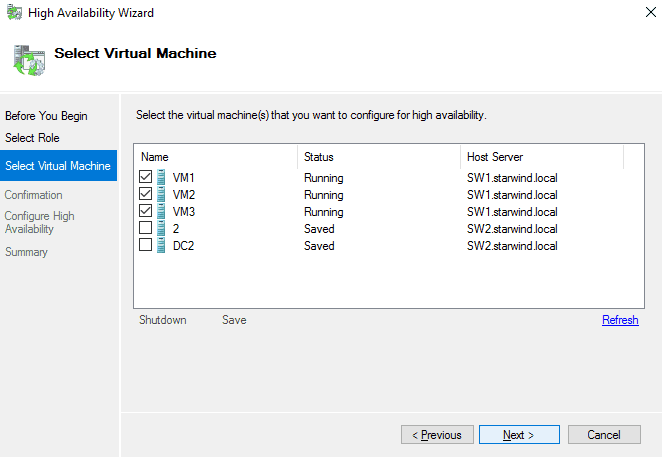
Task: Uncheck the VM1 checkbox
Action: point(146,178)
